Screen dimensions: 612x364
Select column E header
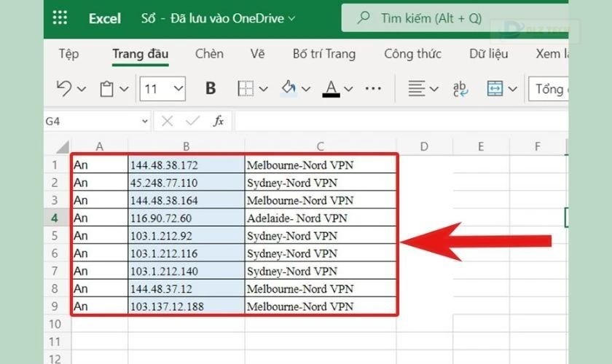[x=481, y=147]
